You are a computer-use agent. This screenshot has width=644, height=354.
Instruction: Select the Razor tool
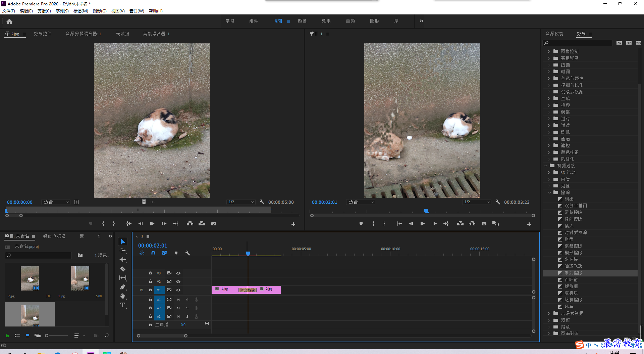123,269
